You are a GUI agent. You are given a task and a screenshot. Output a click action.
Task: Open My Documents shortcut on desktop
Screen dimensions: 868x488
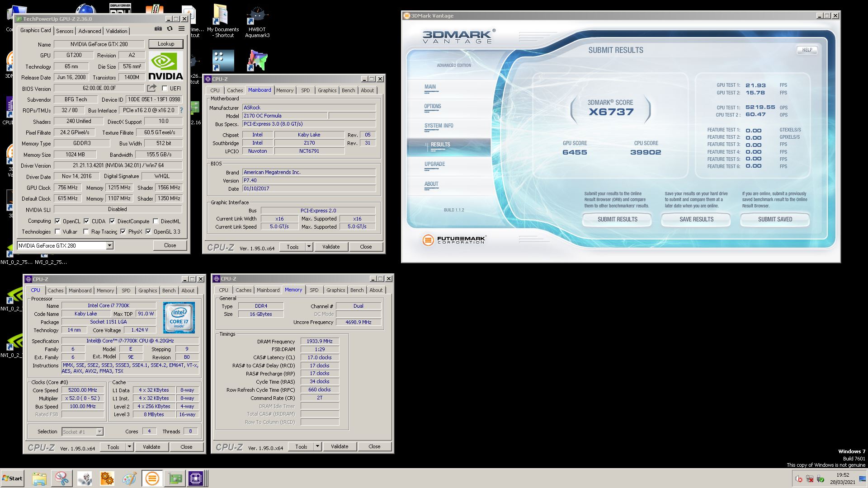pyautogui.click(x=223, y=22)
